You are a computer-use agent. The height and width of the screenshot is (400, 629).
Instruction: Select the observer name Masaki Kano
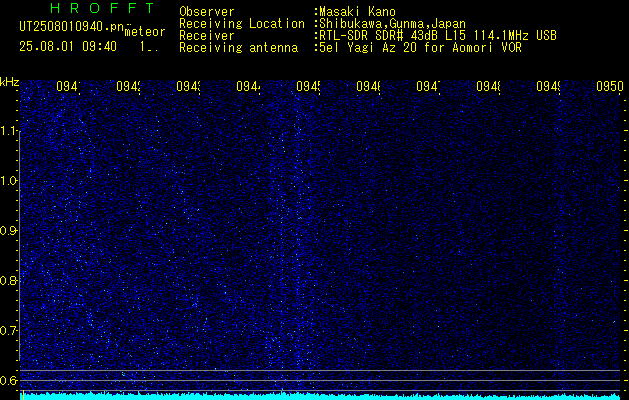tap(357, 12)
